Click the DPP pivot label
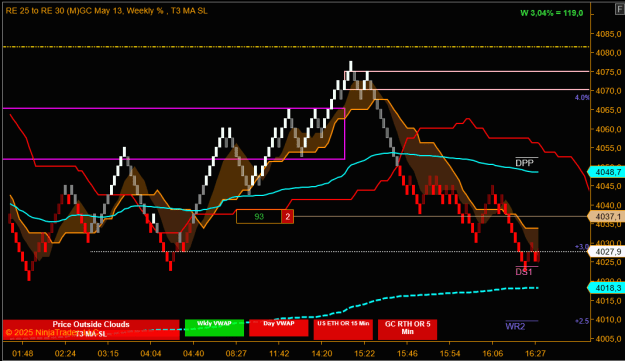 [x=524, y=163]
